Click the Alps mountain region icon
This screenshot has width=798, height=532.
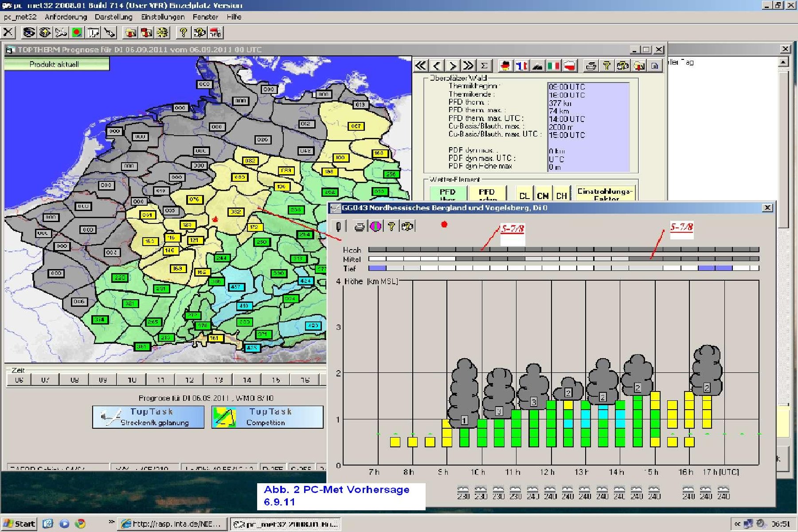(537, 66)
